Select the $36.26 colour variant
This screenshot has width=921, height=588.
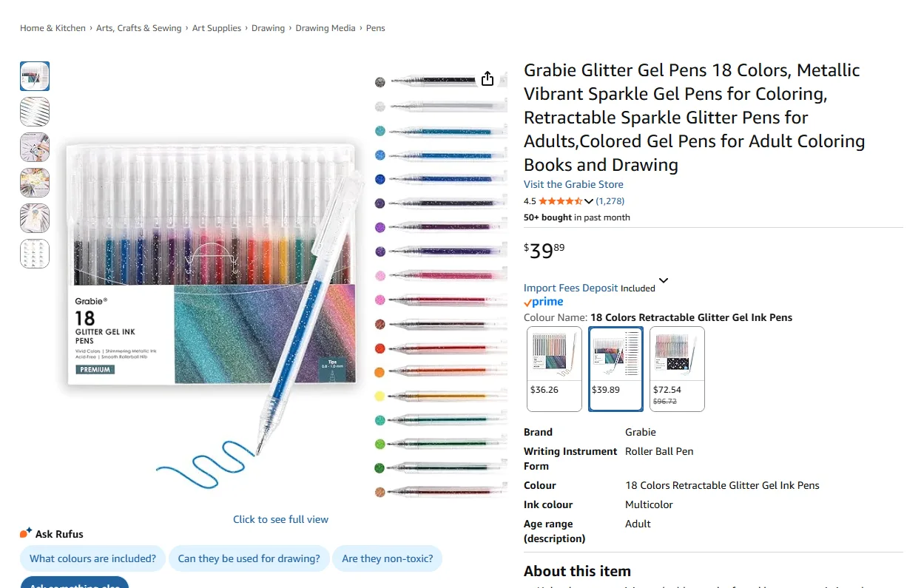tap(553, 369)
